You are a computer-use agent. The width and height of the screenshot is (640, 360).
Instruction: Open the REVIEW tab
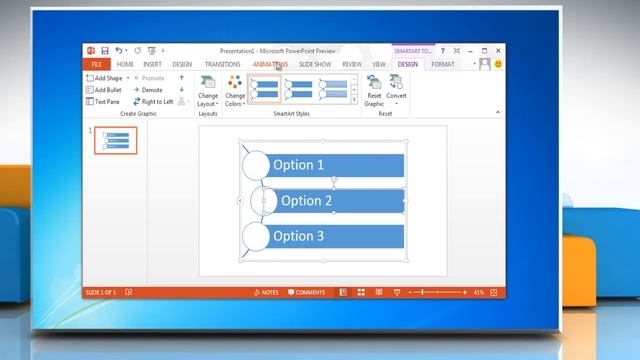352,64
